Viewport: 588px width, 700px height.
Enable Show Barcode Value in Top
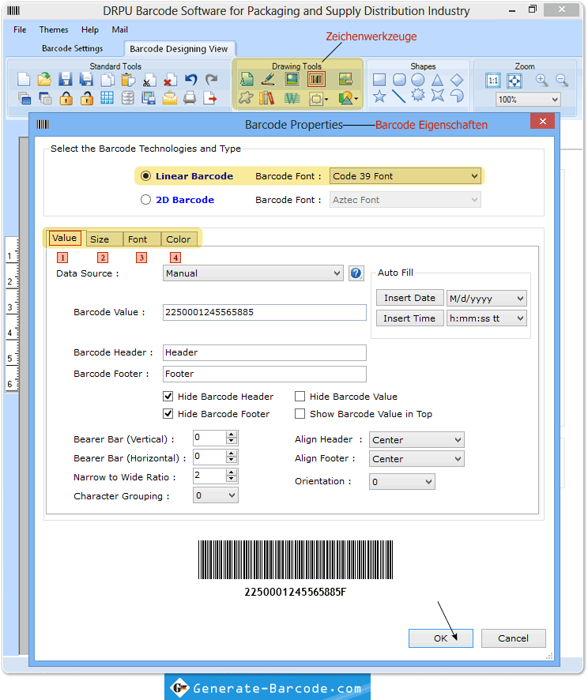[x=300, y=414]
